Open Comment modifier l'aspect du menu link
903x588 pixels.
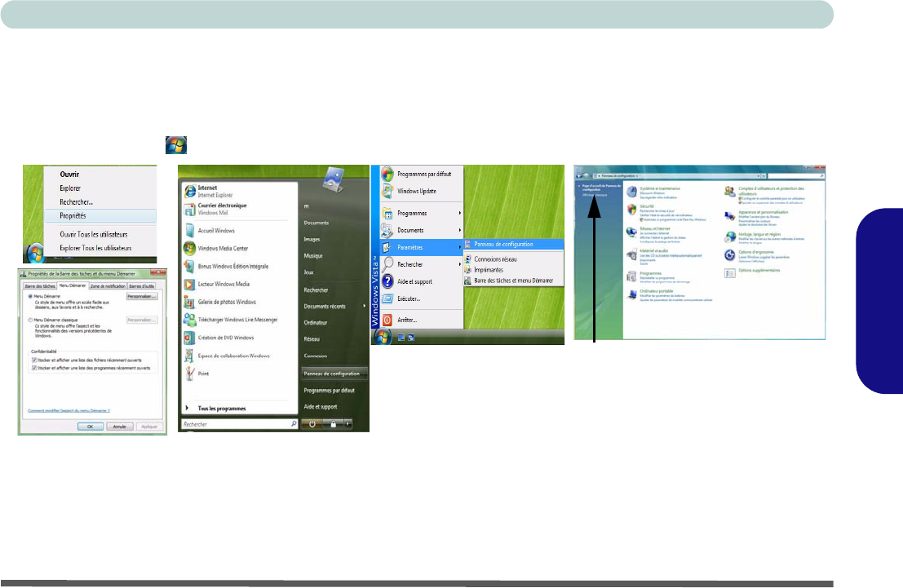click(x=69, y=410)
